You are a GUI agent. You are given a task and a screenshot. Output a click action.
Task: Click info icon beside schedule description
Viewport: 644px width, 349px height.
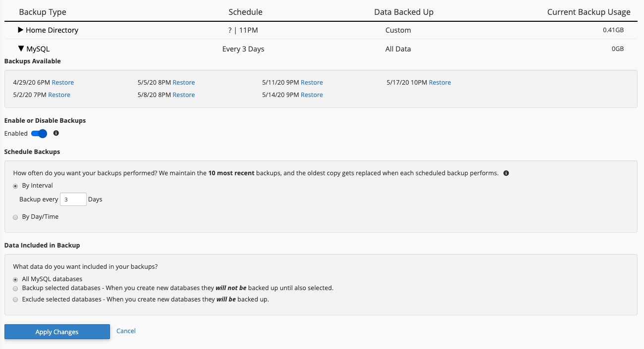click(x=506, y=173)
